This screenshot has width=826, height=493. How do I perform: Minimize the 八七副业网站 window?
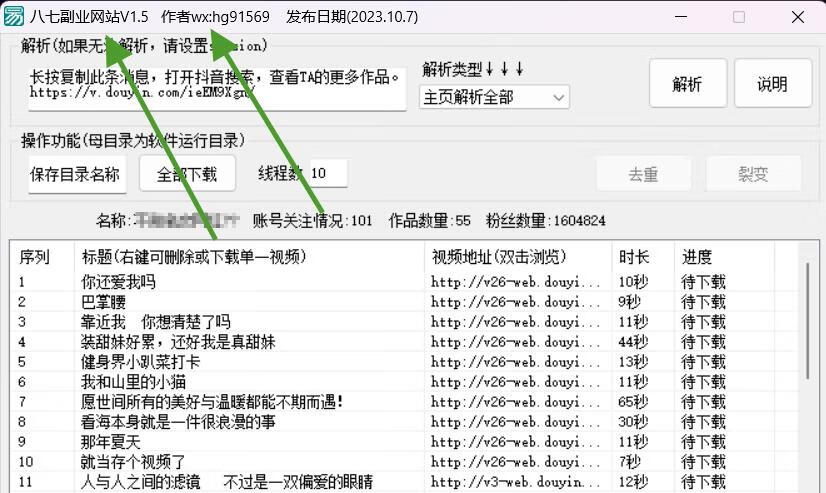pos(681,17)
